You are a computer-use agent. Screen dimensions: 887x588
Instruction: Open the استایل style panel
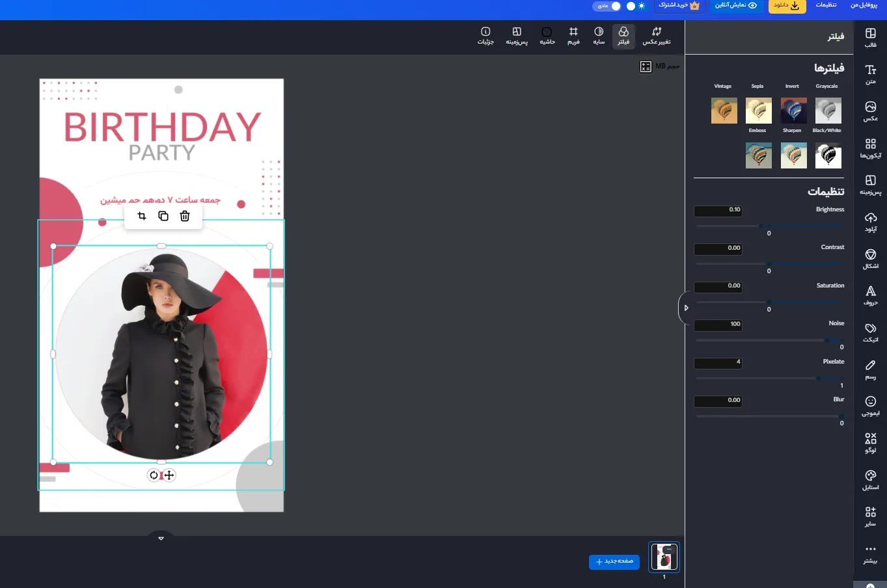tap(870, 480)
